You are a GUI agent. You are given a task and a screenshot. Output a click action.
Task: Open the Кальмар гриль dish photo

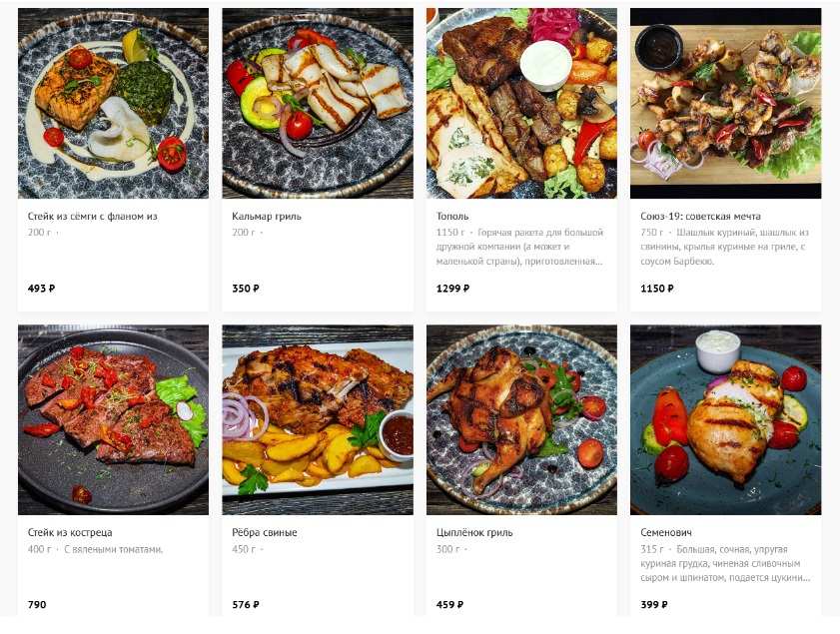(x=318, y=103)
